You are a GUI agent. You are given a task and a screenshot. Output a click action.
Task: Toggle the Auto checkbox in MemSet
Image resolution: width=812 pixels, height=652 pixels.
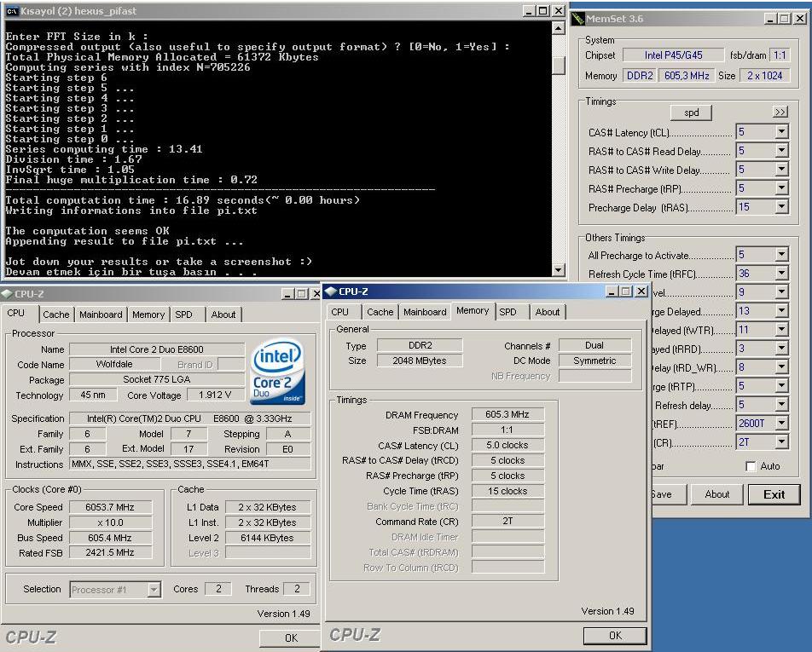pos(751,466)
